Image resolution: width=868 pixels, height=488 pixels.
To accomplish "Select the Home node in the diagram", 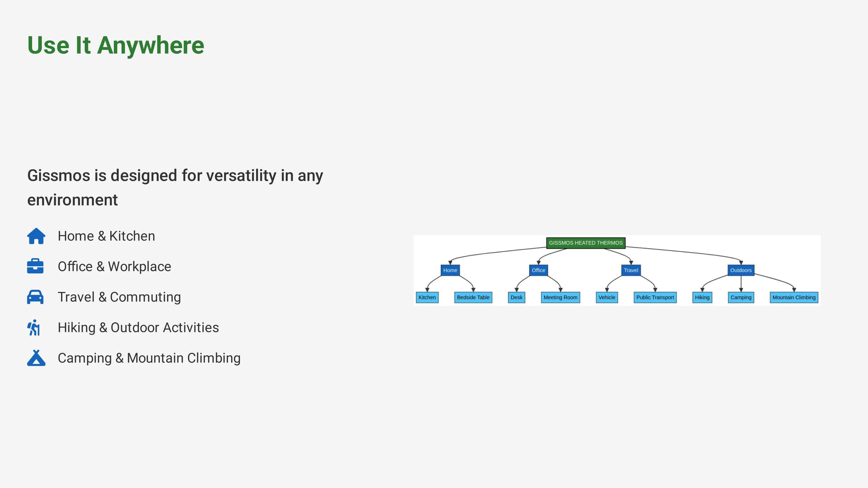I will [x=450, y=270].
